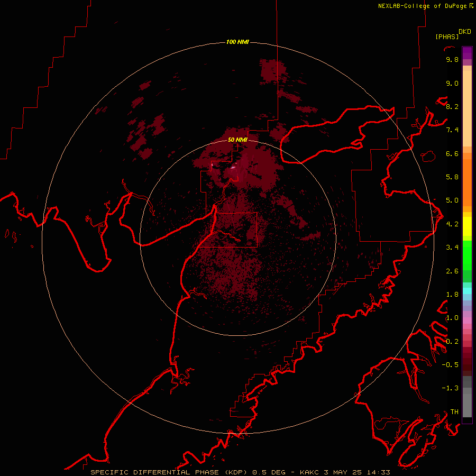
Task: Click the SPECIFIC DIFFERENTIAL PHASE (KDP) caption
Action: [x=169, y=472]
